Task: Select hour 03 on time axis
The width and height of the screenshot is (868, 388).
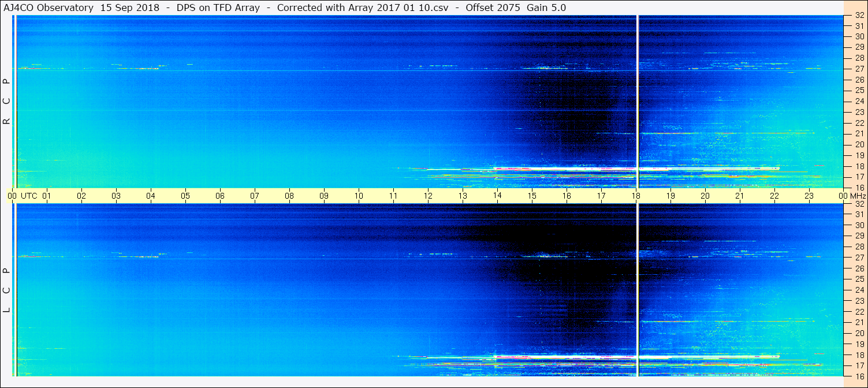Action: point(116,196)
